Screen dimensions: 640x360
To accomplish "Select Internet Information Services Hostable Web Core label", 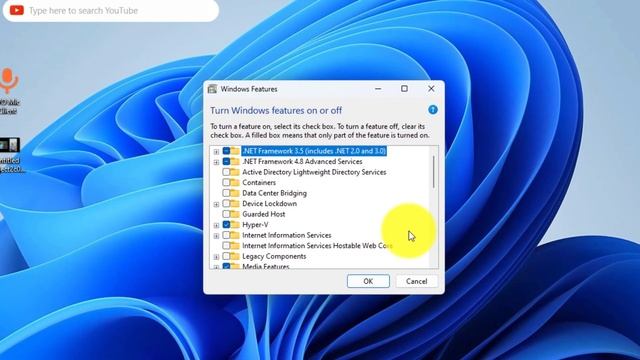I will pyautogui.click(x=317, y=246).
